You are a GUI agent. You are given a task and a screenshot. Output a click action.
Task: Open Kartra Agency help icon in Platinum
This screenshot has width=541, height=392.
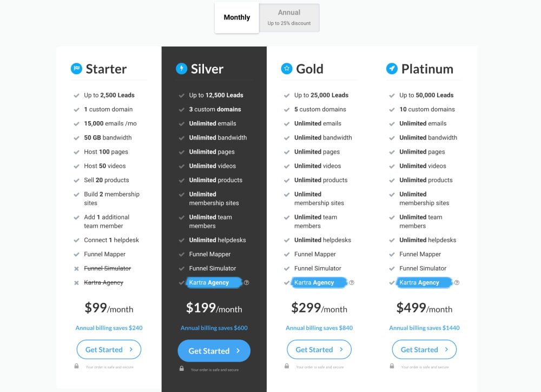click(457, 283)
